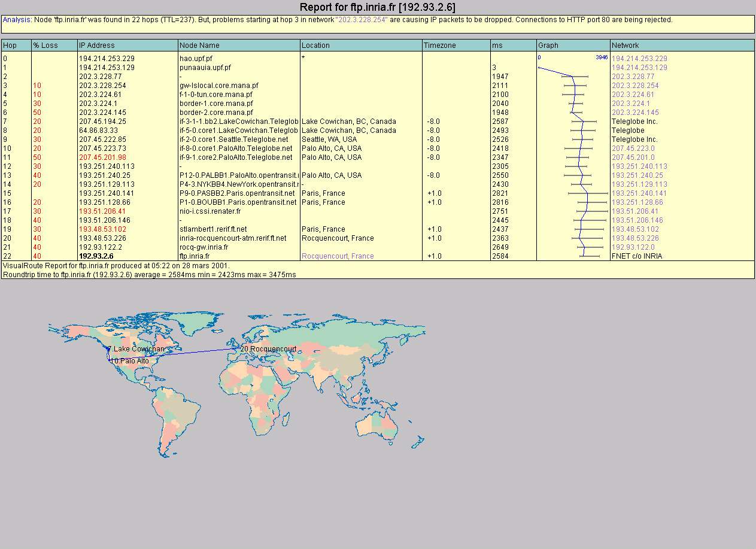The image size is (756, 549).
Task: Click the blue Analysis link
Action: click(x=16, y=20)
